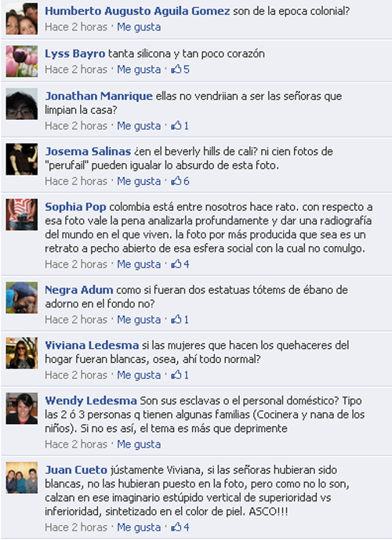Viewport: 392px width, 540px height.
Task: Click Me gusta under Sophia Pop's comment
Action: coord(139,264)
